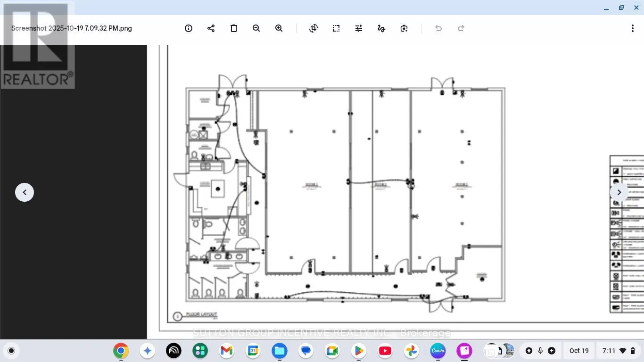
Task: Select the annotate drawing tool
Action: [x=381, y=28]
